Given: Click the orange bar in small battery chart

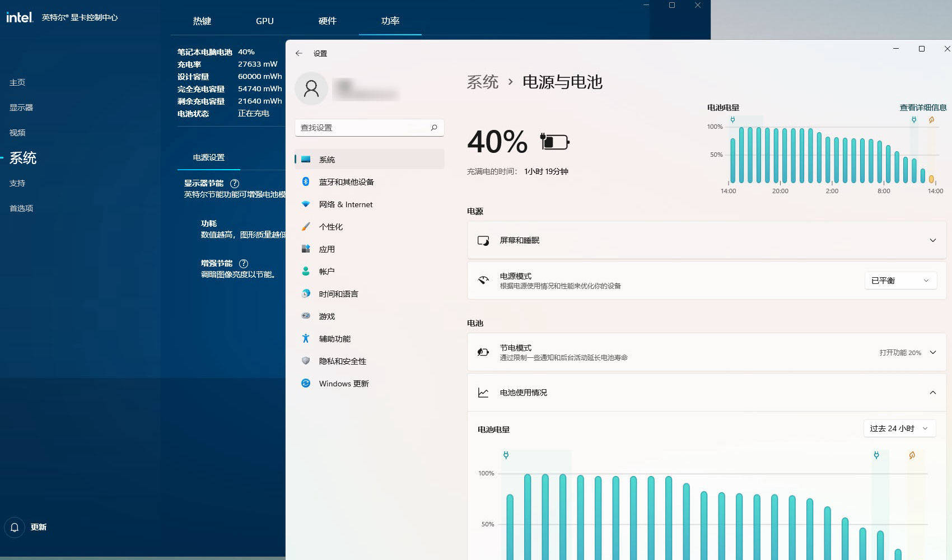Looking at the screenshot, I should coord(931,179).
